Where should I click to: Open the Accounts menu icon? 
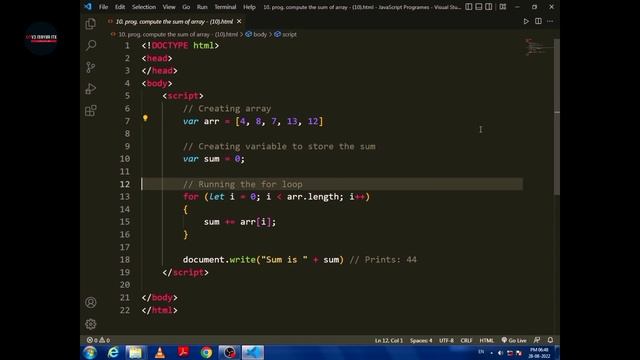pyautogui.click(x=91, y=302)
